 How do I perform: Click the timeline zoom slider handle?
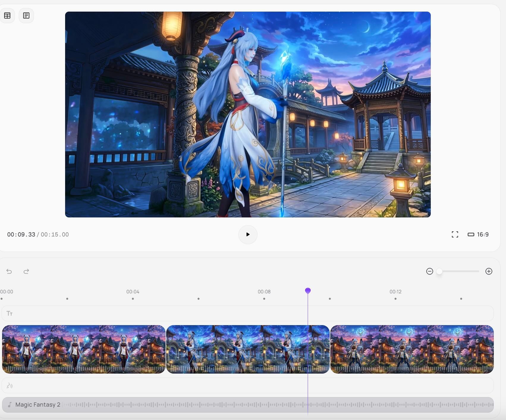(439, 271)
